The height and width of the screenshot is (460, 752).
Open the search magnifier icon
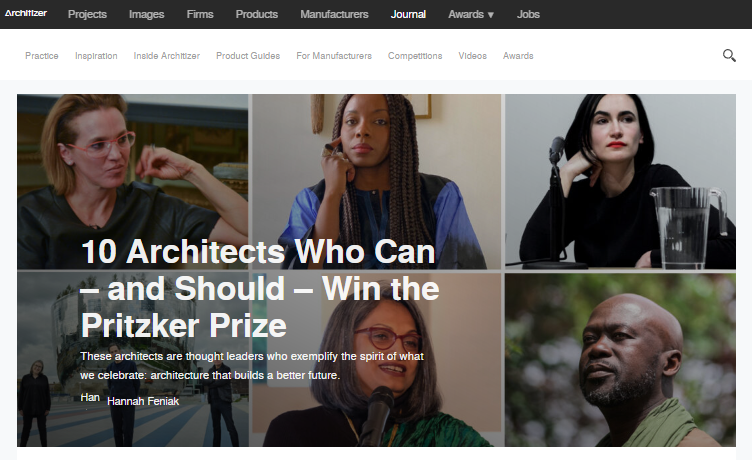729,56
